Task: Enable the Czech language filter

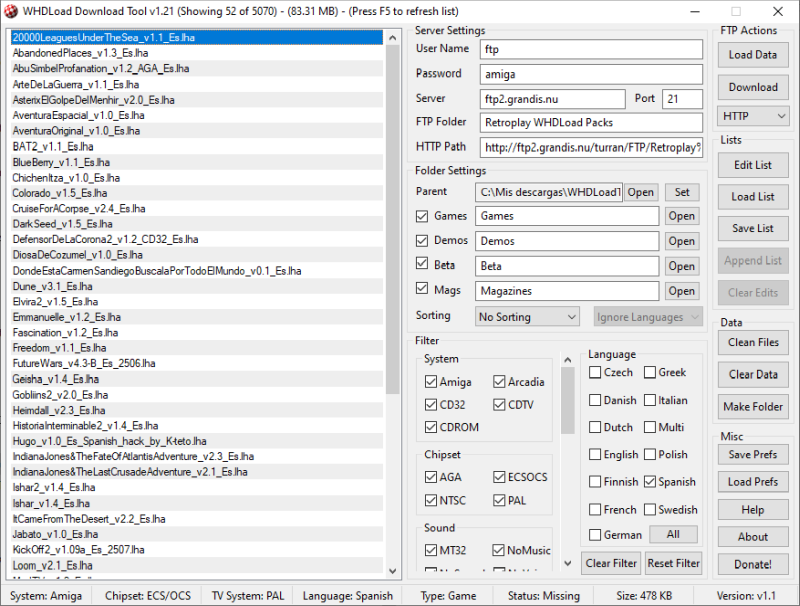Action: pos(595,373)
